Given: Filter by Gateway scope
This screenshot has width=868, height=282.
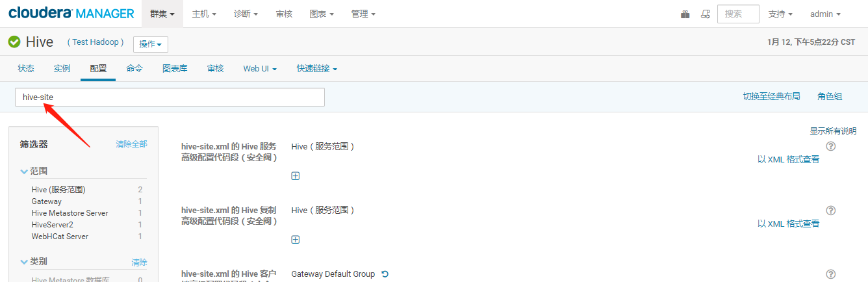Looking at the screenshot, I should tap(47, 201).
